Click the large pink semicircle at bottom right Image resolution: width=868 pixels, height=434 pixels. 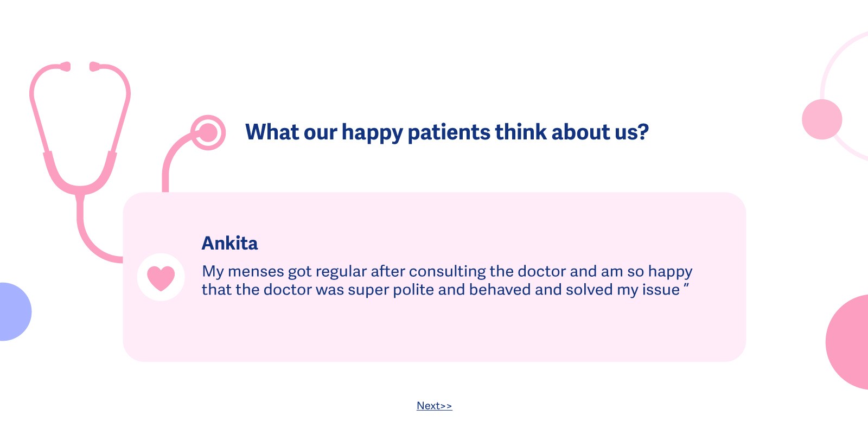(x=849, y=342)
